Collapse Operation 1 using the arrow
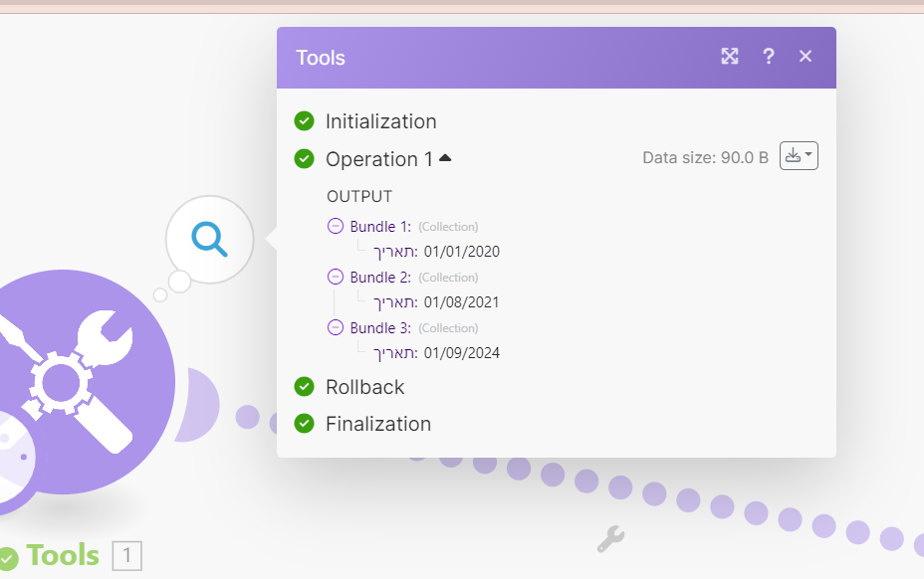 [445, 158]
